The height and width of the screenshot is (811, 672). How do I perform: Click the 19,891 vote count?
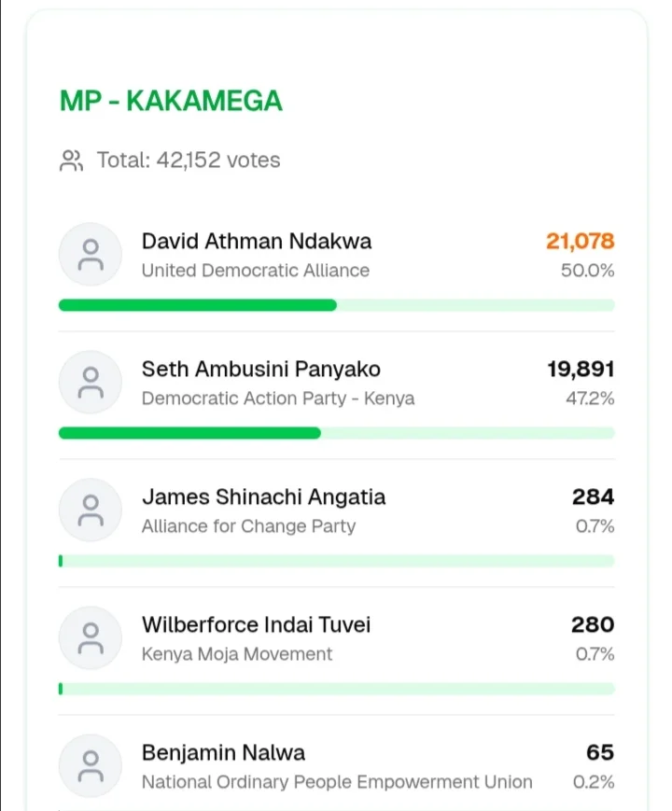click(x=581, y=370)
